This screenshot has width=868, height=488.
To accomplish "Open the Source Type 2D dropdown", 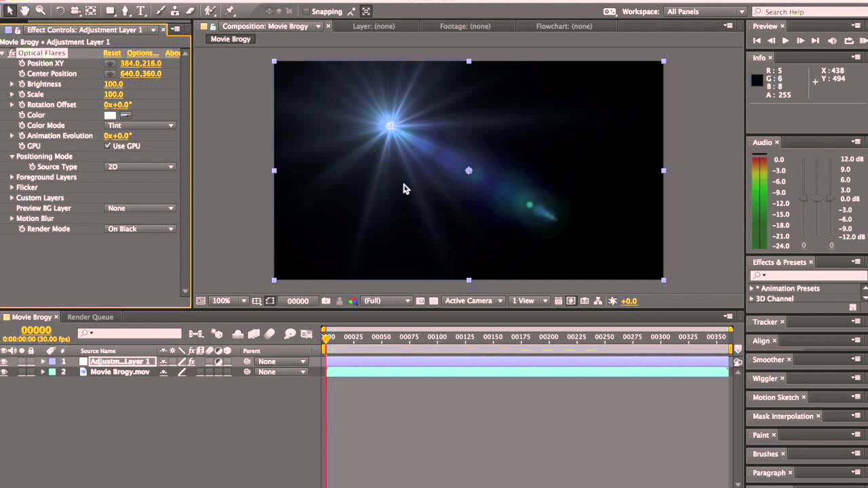I will [x=140, y=167].
